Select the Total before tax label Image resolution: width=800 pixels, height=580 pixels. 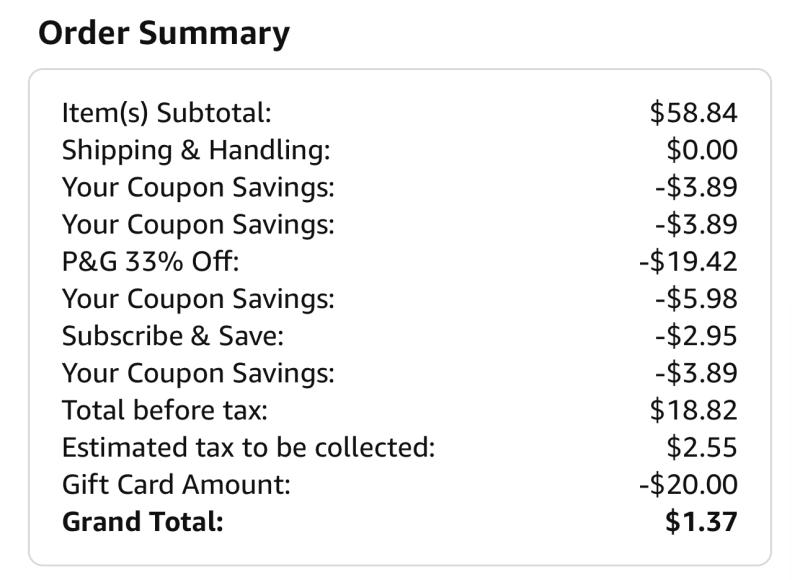164,411
